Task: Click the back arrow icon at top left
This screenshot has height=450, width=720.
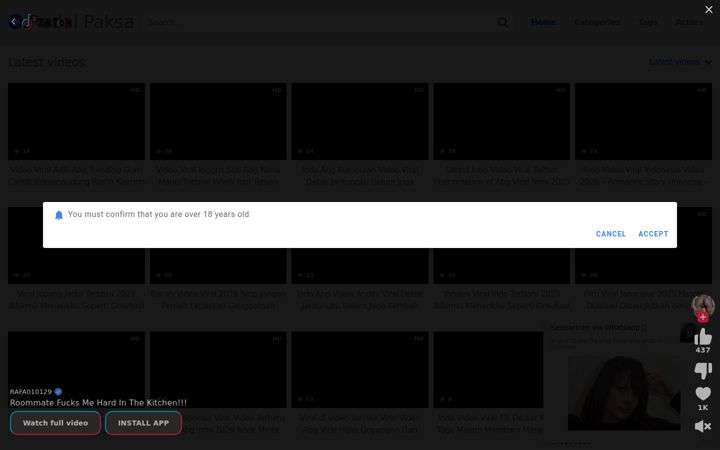Action: [14, 22]
